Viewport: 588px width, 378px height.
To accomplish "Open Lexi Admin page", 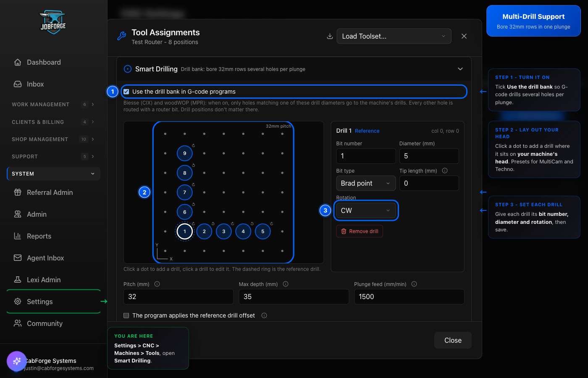I will (53, 280).
